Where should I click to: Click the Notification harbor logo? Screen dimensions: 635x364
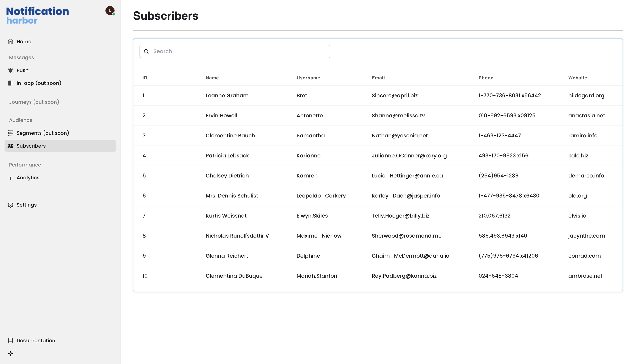tap(37, 15)
